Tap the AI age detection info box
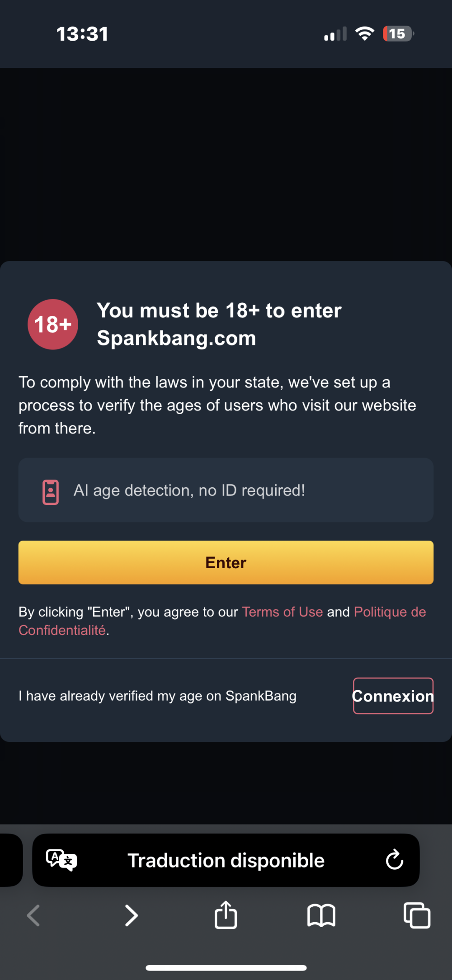Screen dimensions: 452x980 pyautogui.click(x=226, y=490)
